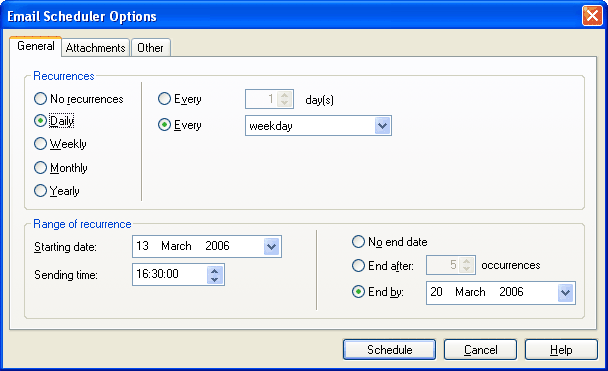Select No end date option

(x=390, y=242)
